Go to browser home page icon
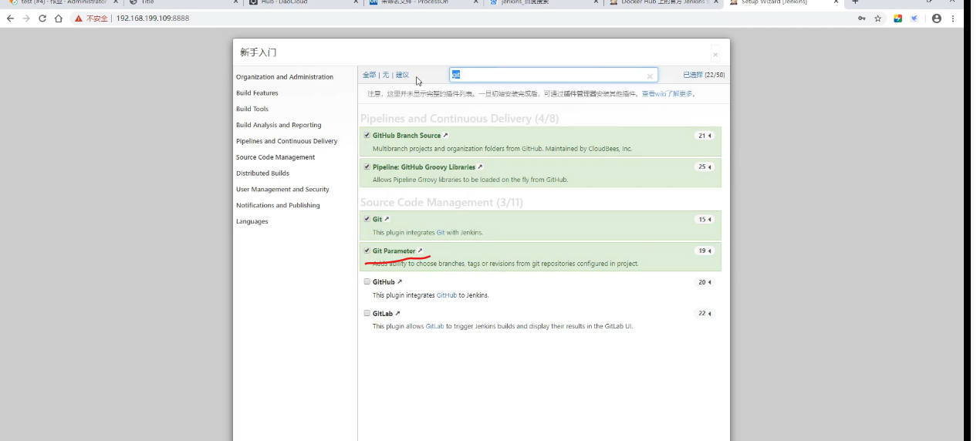The height and width of the screenshot is (441, 980). [x=59, y=19]
